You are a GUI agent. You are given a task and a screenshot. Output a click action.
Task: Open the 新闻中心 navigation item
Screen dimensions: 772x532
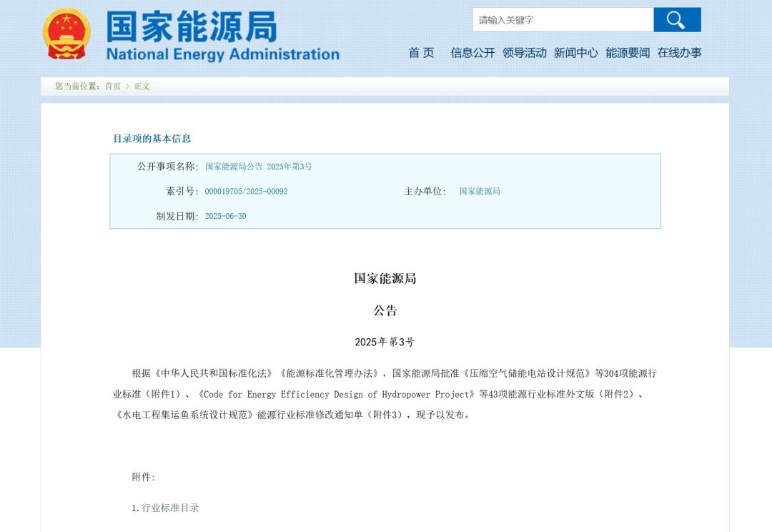[575, 53]
